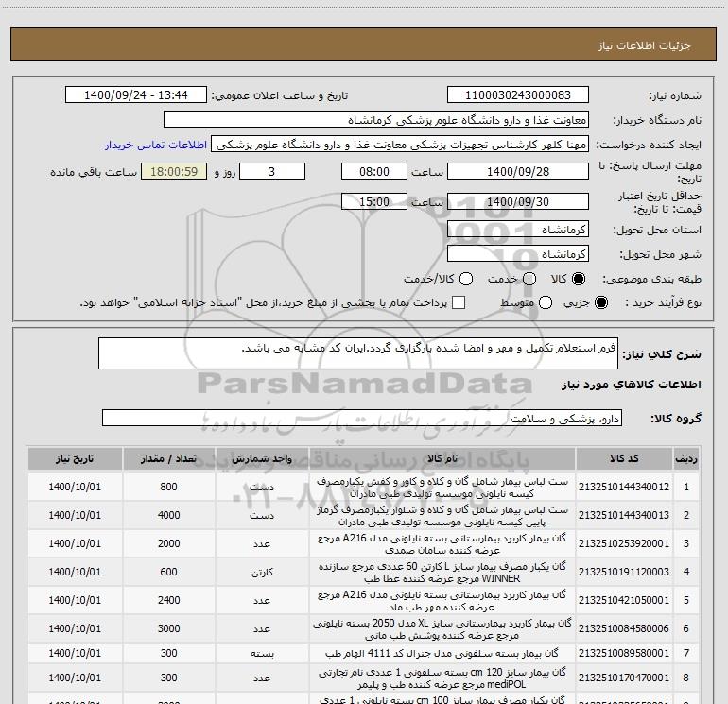Viewport: 728px width, 704px height.
Task: Click the تاریخ نیاز column header
Action: coord(75,458)
